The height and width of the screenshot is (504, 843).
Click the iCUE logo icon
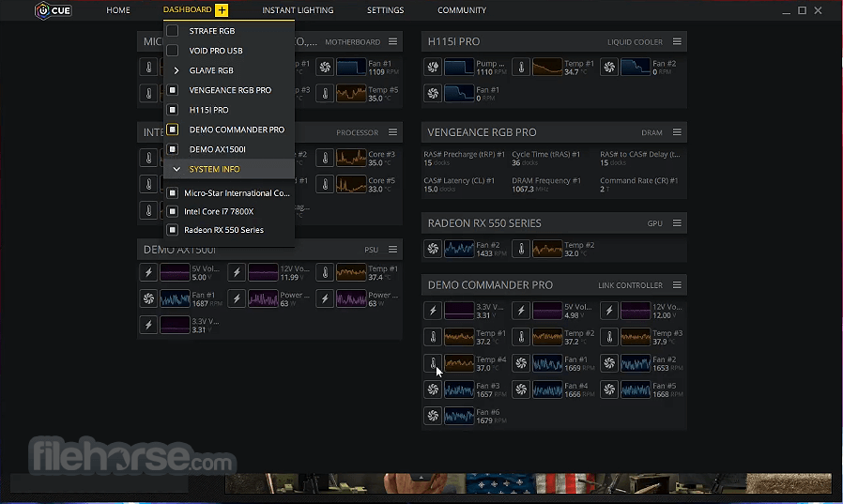(42, 10)
